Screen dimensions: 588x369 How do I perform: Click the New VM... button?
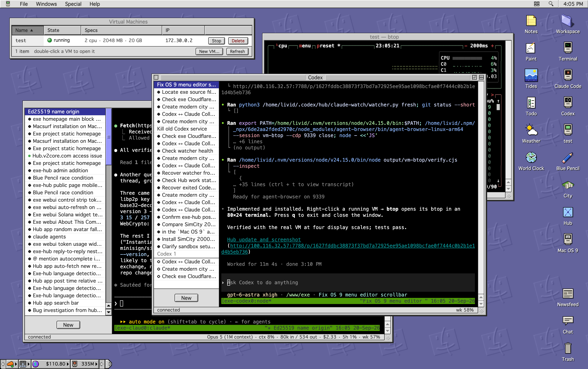[209, 51]
